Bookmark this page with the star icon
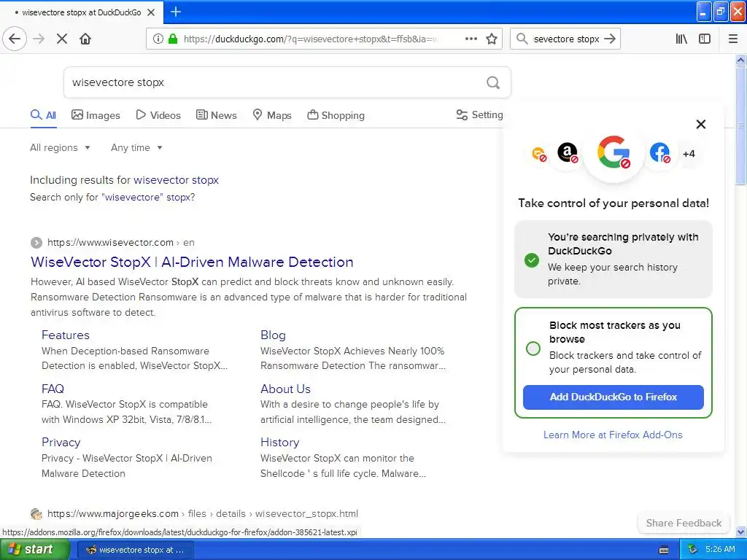747x560 pixels. [492, 39]
